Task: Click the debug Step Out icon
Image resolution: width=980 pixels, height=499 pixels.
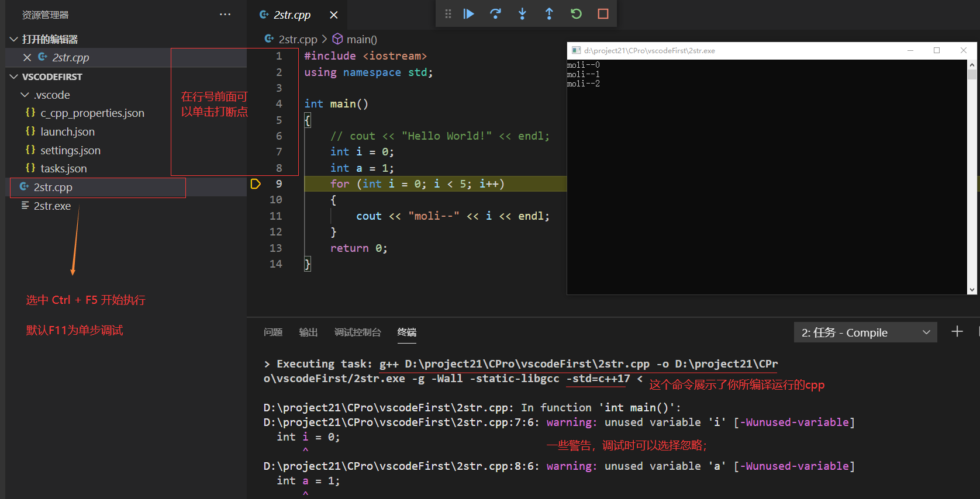Action: 549,14
